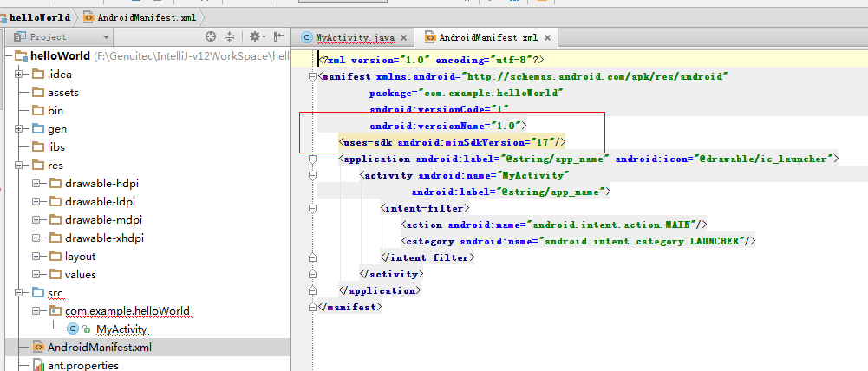Collapse the src folder node
Image resolution: width=868 pixels, height=371 pixels.
pyautogui.click(x=19, y=292)
